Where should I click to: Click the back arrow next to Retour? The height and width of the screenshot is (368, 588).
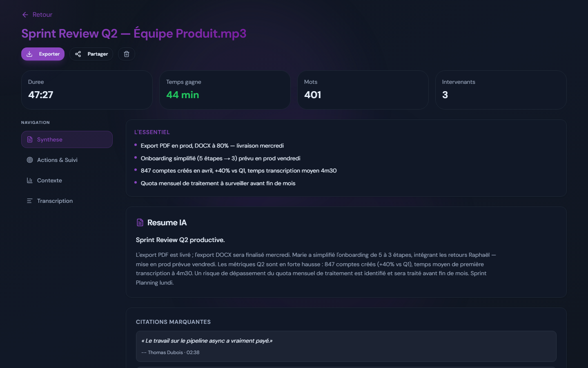click(25, 15)
